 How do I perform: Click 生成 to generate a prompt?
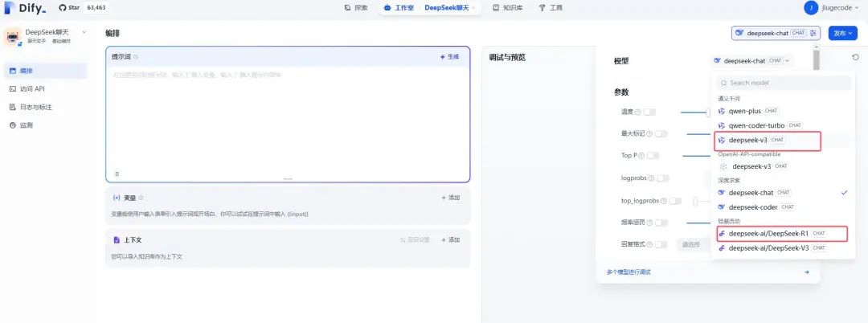449,57
